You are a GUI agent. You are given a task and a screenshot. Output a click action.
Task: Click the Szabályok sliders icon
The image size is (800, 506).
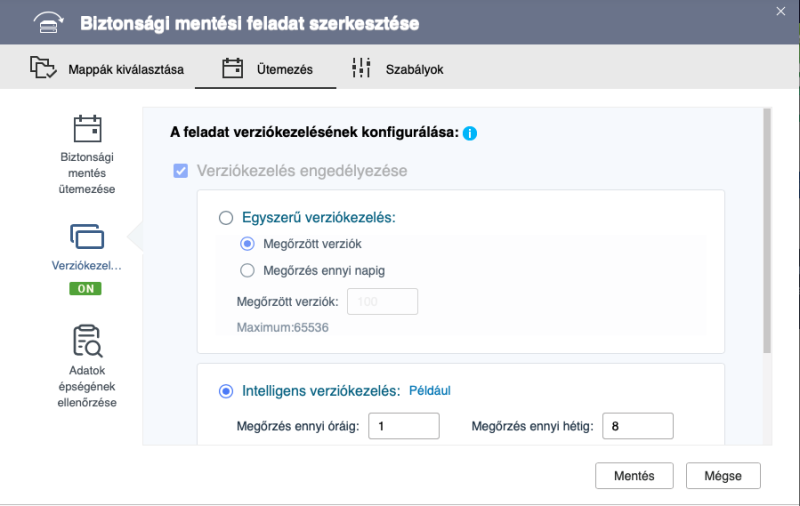[361, 68]
